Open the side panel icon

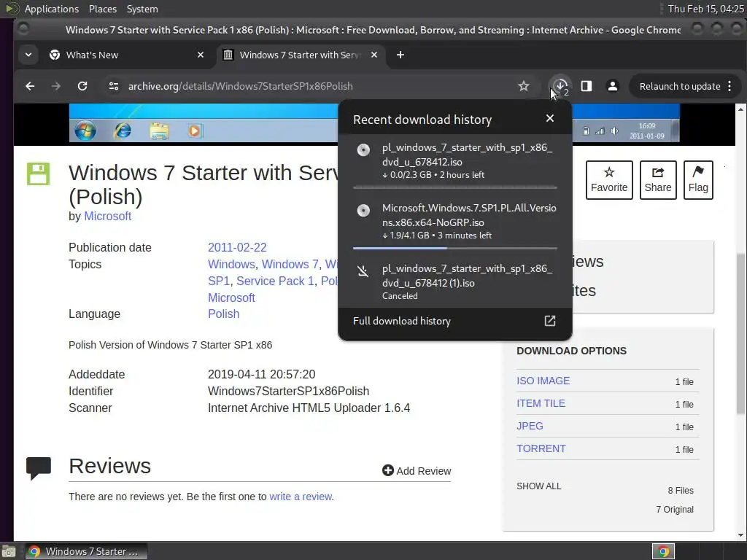(x=587, y=86)
